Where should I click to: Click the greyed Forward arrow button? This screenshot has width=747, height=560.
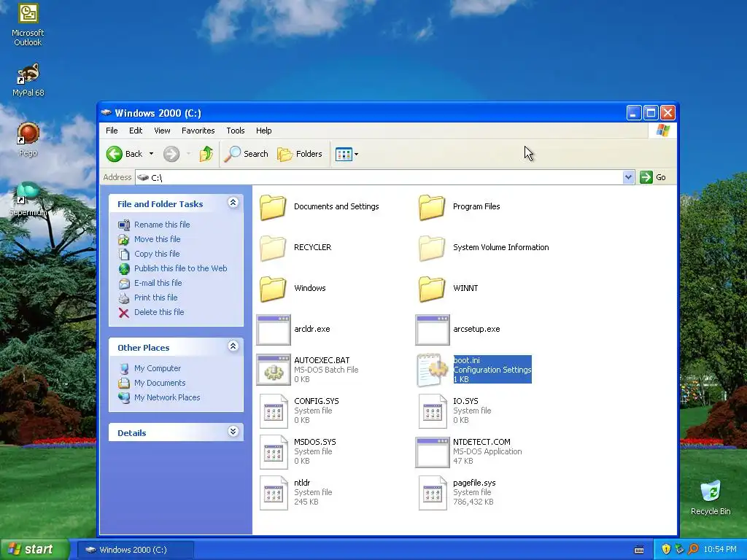171,154
